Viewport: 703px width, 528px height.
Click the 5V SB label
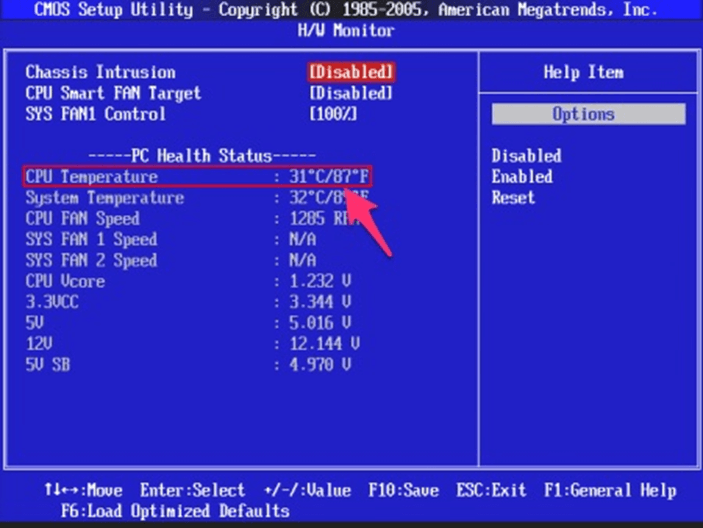[48, 365]
